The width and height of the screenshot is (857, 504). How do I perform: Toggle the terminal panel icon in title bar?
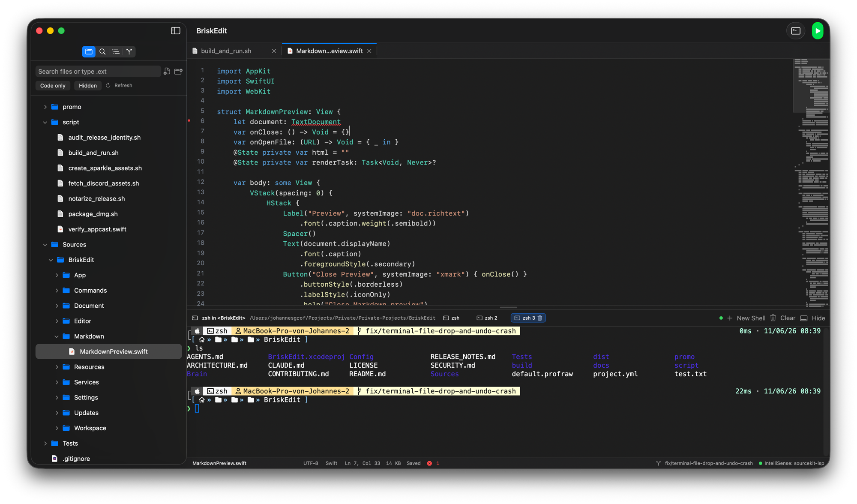coord(796,31)
